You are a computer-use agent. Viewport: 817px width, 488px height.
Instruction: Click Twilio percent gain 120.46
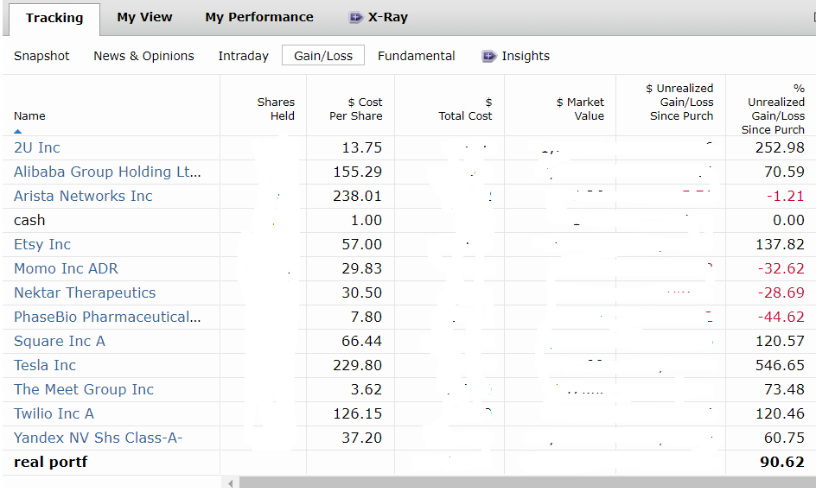tap(780, 414)
